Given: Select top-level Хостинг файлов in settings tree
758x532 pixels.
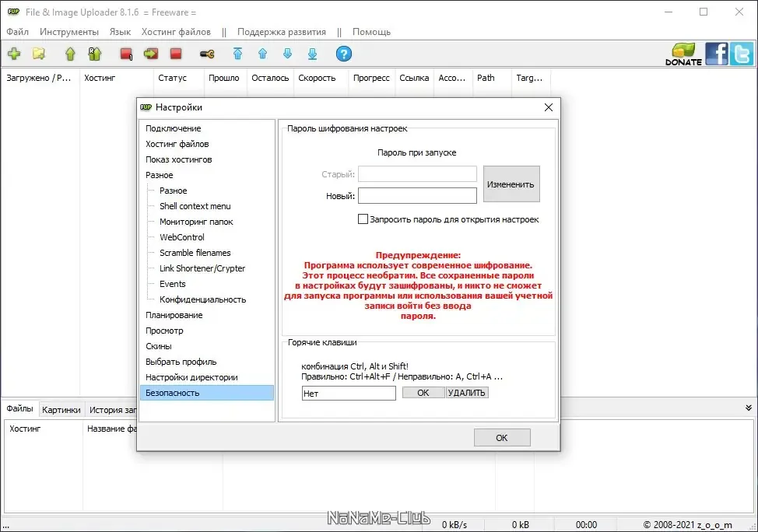Looking at the screenshot, I should tap(177, 144).
